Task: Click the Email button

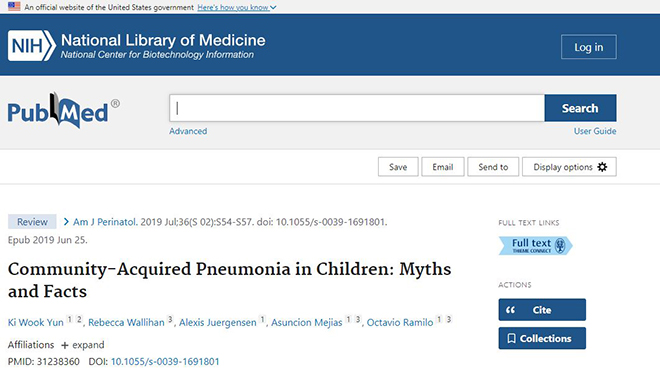Action: tap(443, 167)
